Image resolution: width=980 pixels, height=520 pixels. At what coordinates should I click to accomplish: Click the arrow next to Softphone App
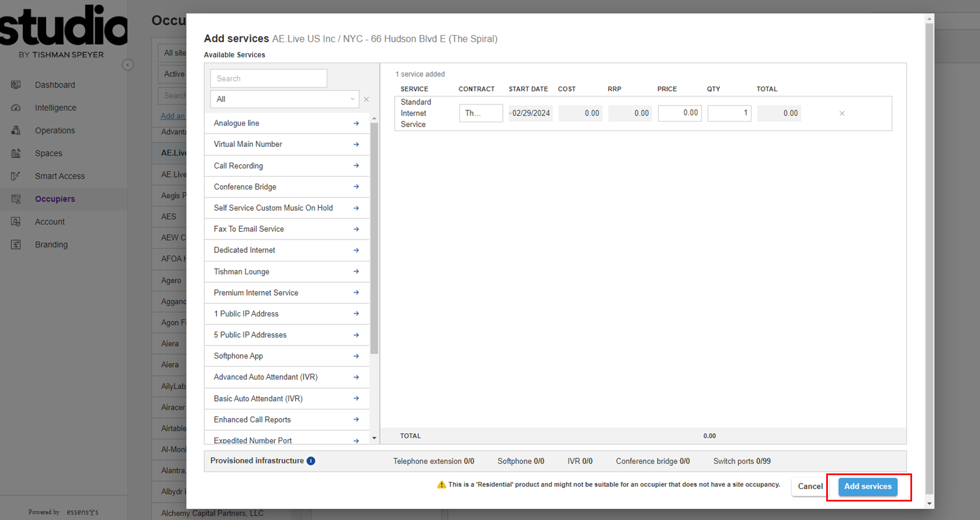coord(356,356)
